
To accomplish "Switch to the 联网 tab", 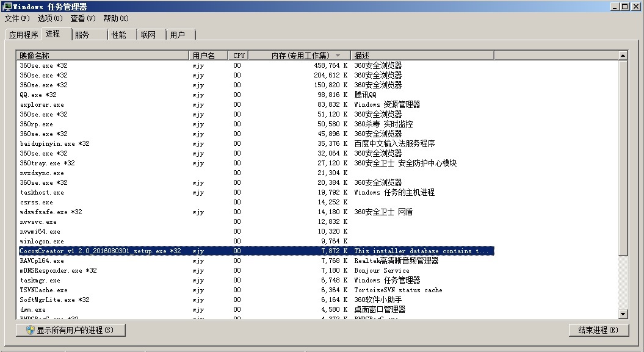I will [151, 35].
